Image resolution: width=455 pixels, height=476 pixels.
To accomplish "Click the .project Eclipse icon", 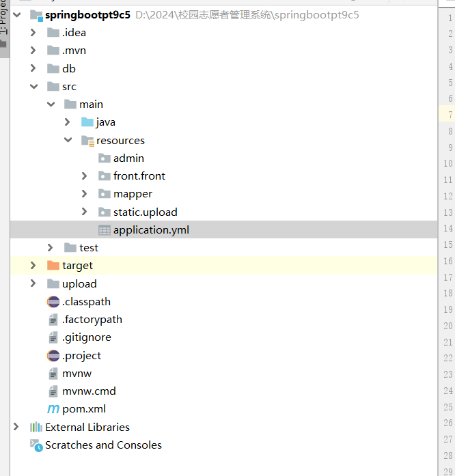I will tap(53, 355).
